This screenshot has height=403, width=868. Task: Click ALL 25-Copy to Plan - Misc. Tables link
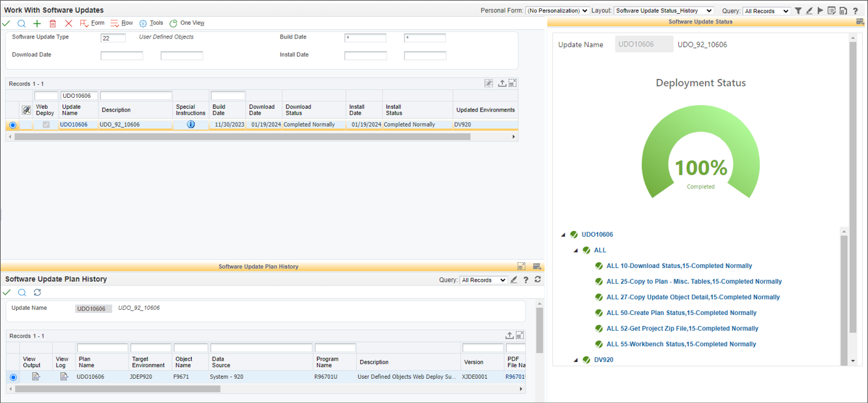[x=694, y=282]
